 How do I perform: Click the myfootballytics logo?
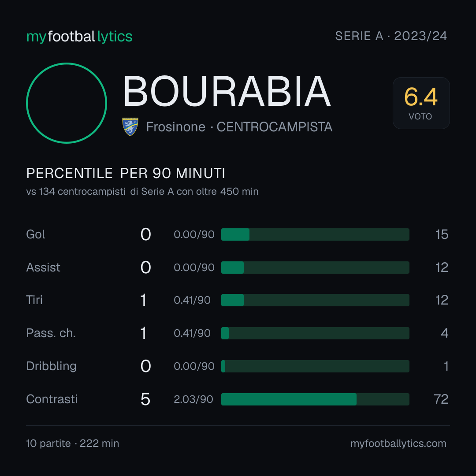(79, 37)
